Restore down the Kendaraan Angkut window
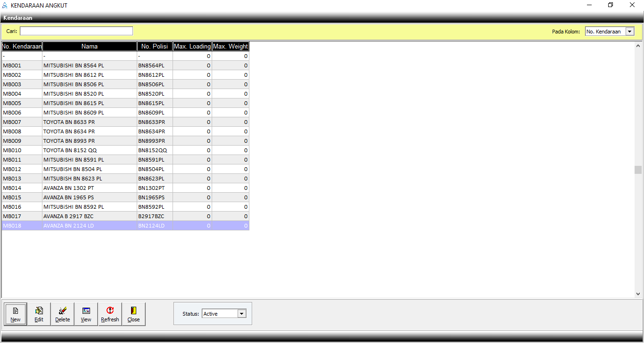The image size is (644, 343). tap(611, 5)
